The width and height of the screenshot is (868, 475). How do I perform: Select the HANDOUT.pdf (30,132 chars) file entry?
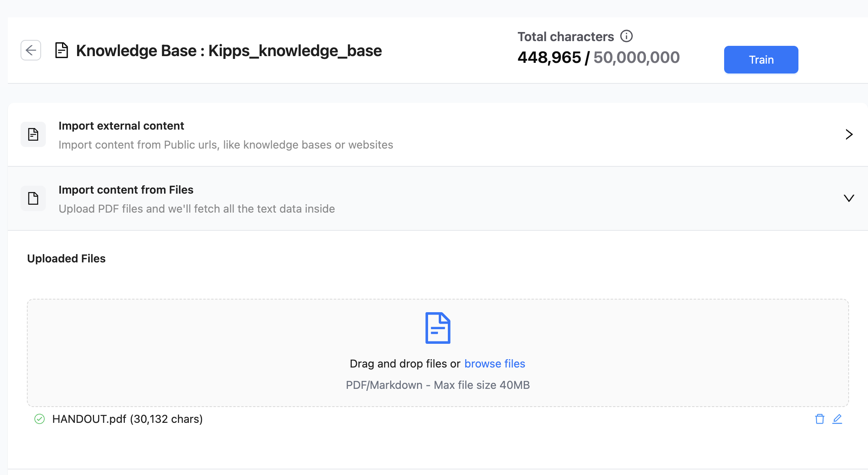pos(127,419)
